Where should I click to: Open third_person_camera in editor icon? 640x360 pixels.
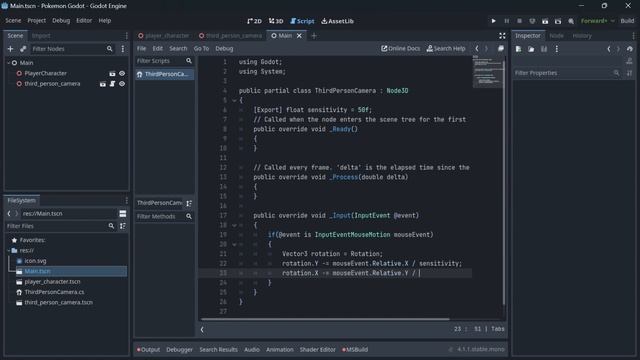click(x=103, y=84)
